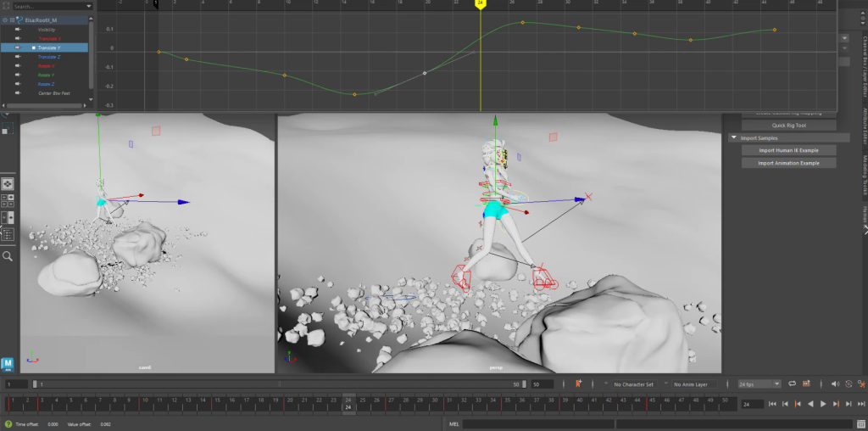The width and height of the screenshot is (868, 431).
Task: Click the playback end frame field showing 50
Action: (x=542, y=383)
